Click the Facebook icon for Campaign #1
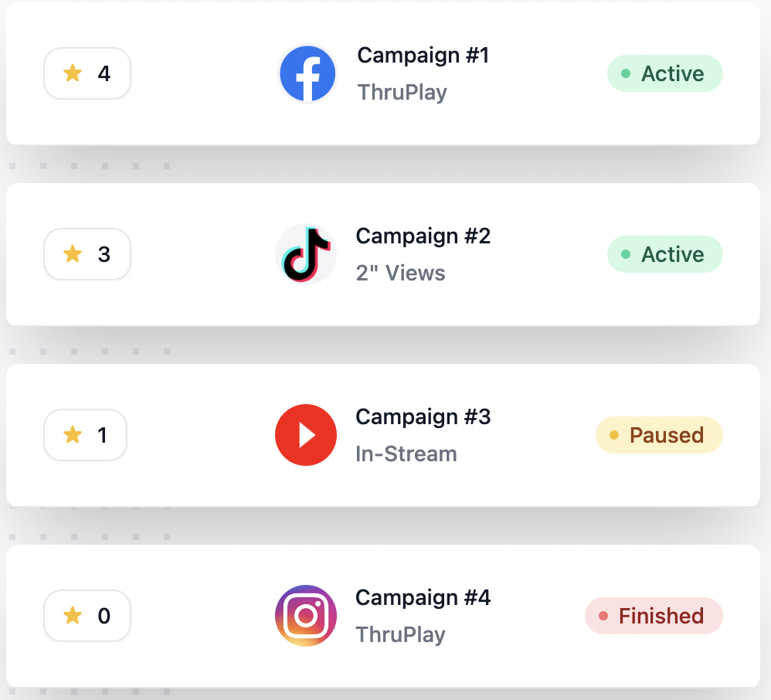Screen dimensions: 771x700 [x=307, y=74]
